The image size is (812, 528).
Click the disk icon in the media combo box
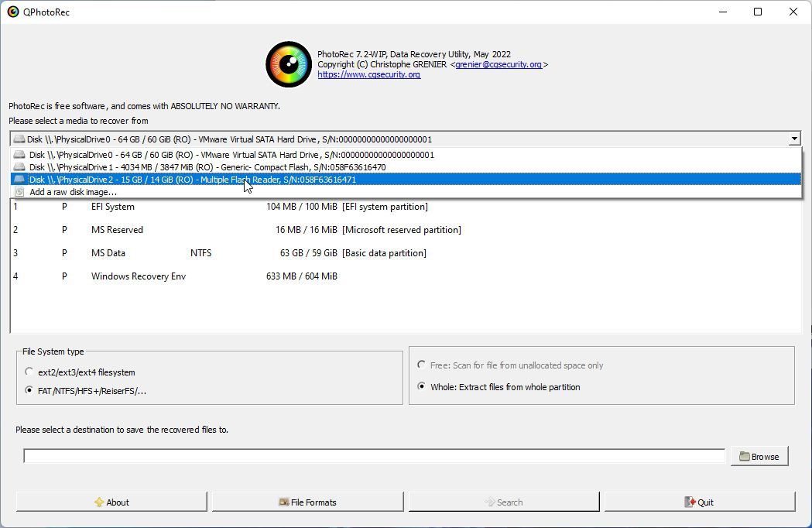[19, 139]
